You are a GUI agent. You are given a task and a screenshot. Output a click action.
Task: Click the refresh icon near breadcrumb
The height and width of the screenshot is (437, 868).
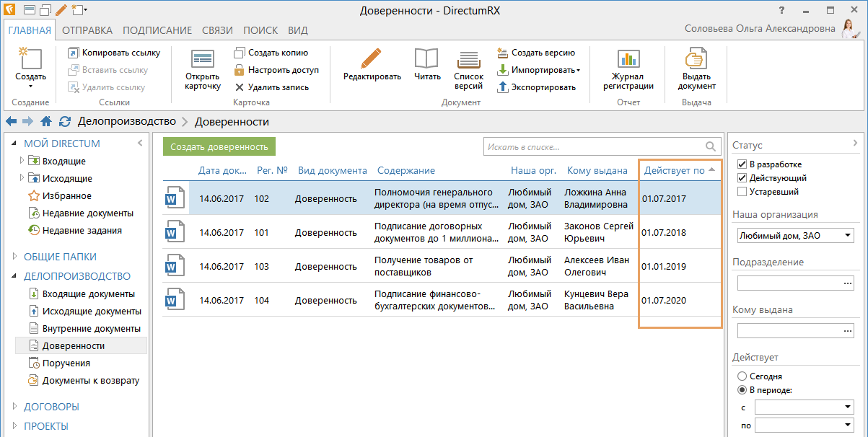(65, 122)
